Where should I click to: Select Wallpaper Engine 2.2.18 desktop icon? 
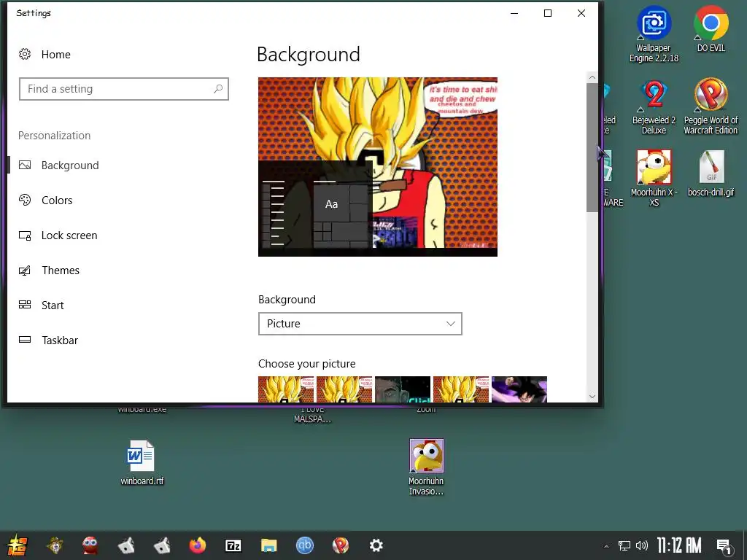(x=654, y=34)
